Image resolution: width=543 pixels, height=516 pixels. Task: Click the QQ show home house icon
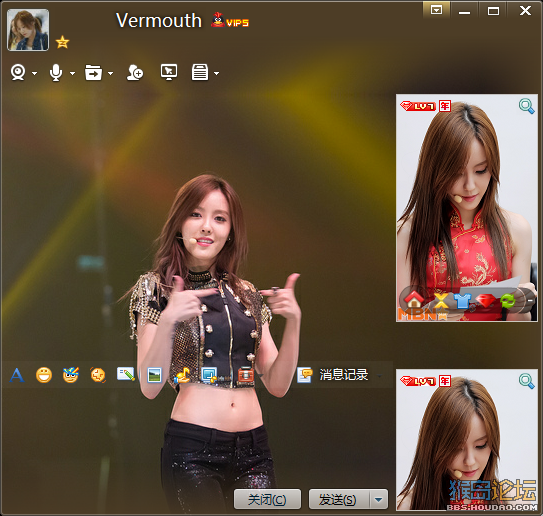coord(414,300)
